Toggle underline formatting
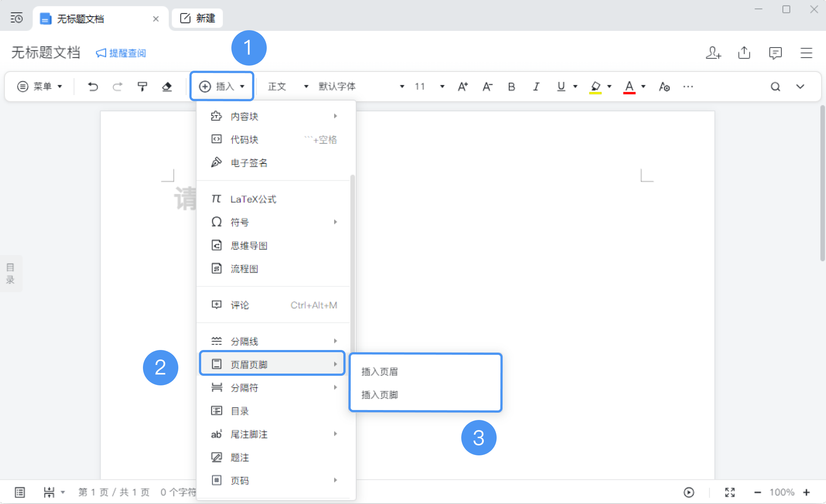This screenshot has width=826, height=504. coord(561,87)
